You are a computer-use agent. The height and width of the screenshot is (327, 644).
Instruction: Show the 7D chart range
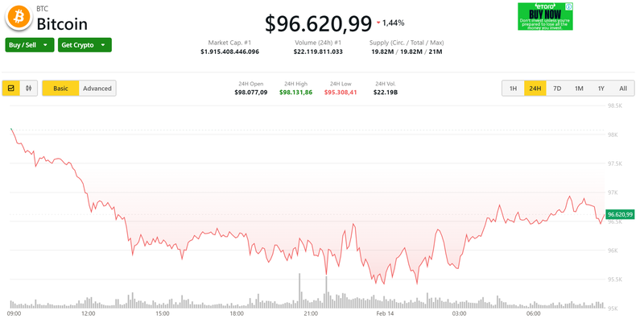(557, 88)
